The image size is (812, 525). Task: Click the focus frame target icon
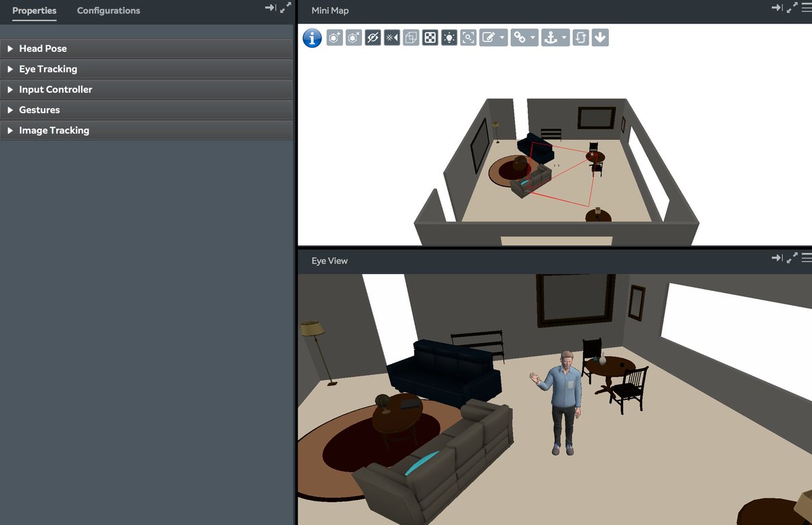pos(468,38)
